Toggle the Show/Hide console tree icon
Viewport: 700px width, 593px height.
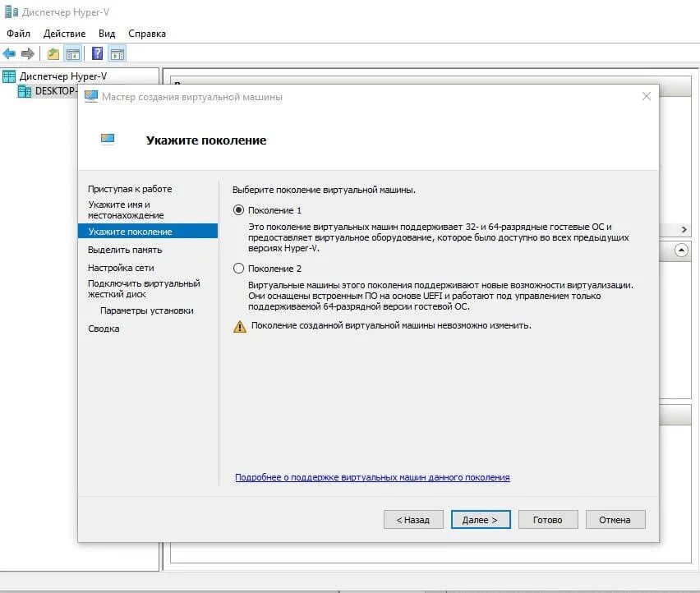73,54
